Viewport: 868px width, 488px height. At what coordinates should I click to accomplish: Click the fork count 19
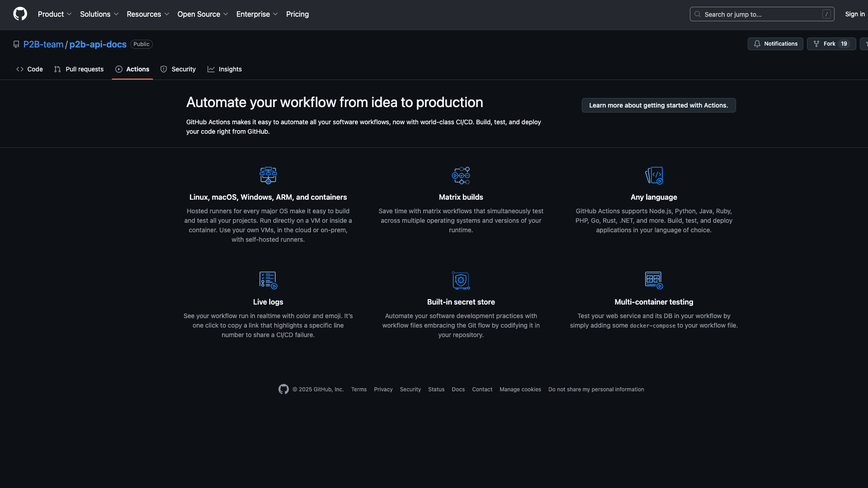tap(844, 44)
